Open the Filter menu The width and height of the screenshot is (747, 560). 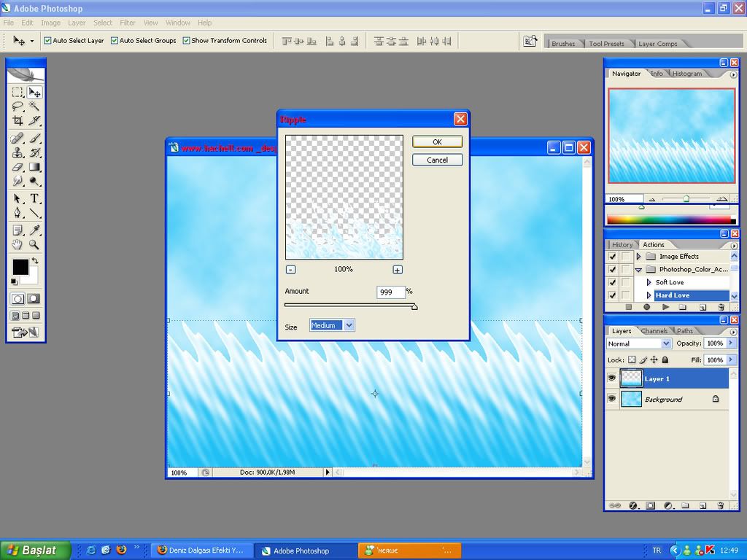pos(128,23)
